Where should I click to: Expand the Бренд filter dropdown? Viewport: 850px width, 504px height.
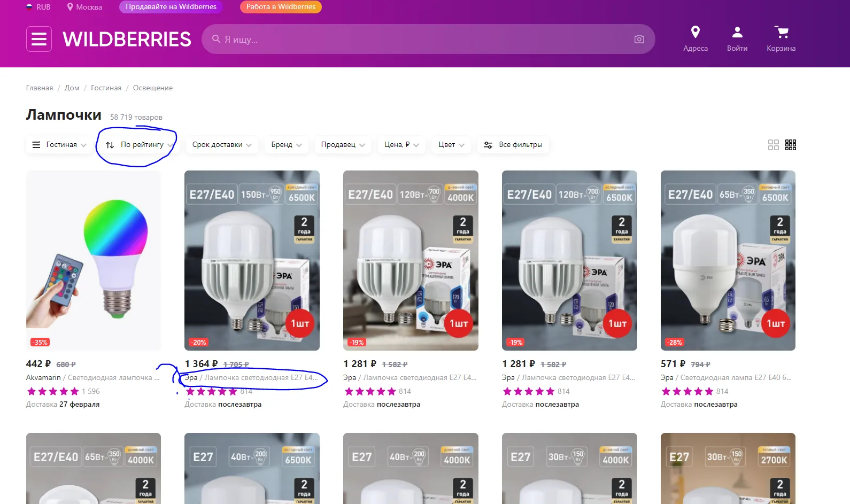[286, 145]
